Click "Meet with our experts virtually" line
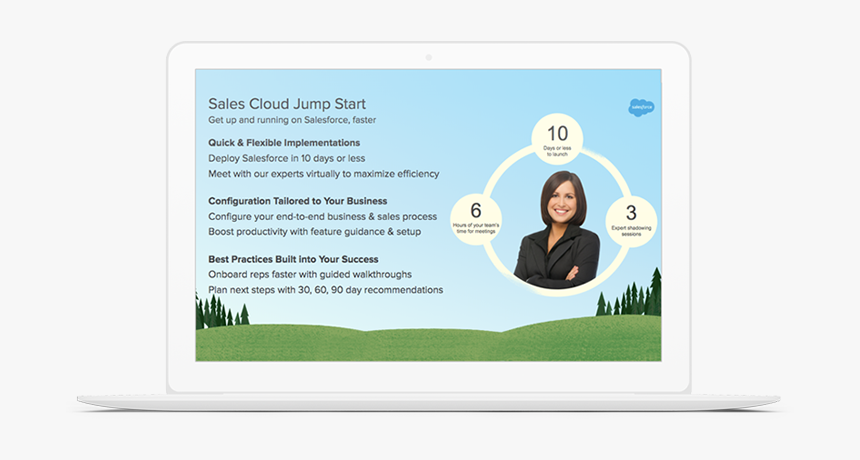The height and width of the screenshot is (460, 860). pyautogui.click(x=324, y=174)
